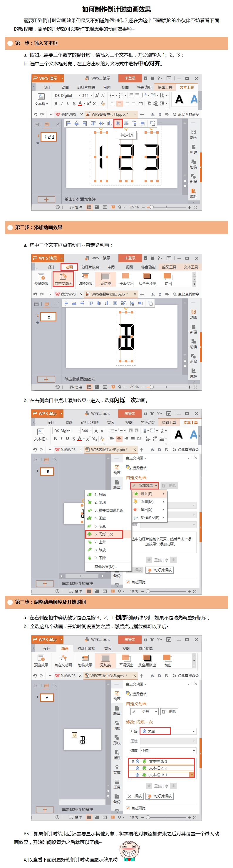Click 切换效果 icon in step 2a ribbon
233x868 pixels.
[x=85, y=277]
